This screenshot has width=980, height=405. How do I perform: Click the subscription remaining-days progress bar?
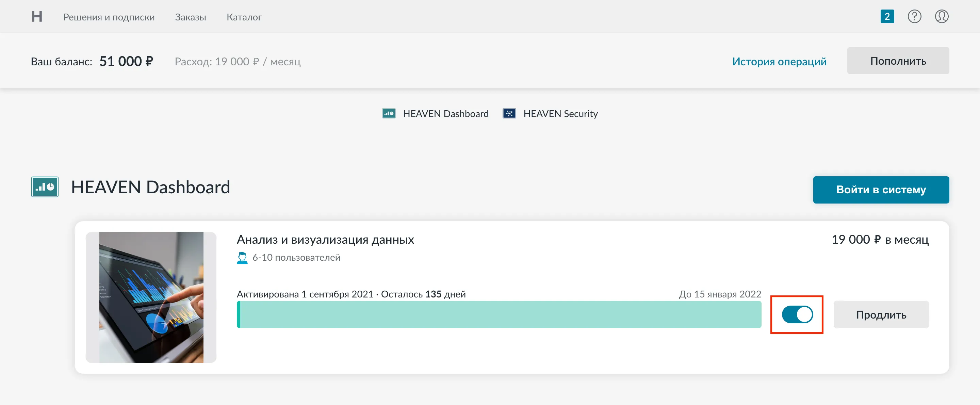499,314
